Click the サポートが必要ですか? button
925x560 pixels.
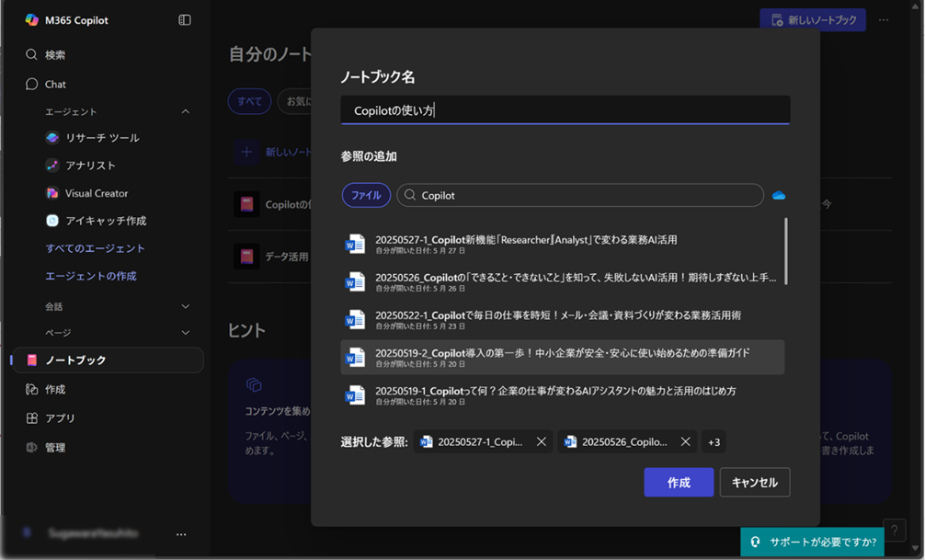[x=812, y=542]
